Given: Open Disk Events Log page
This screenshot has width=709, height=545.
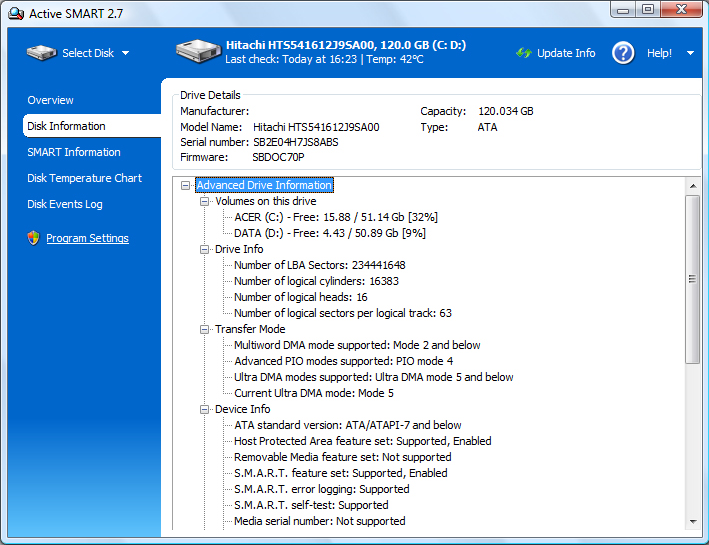Looking at the screenshot, I should click(65, 204).
